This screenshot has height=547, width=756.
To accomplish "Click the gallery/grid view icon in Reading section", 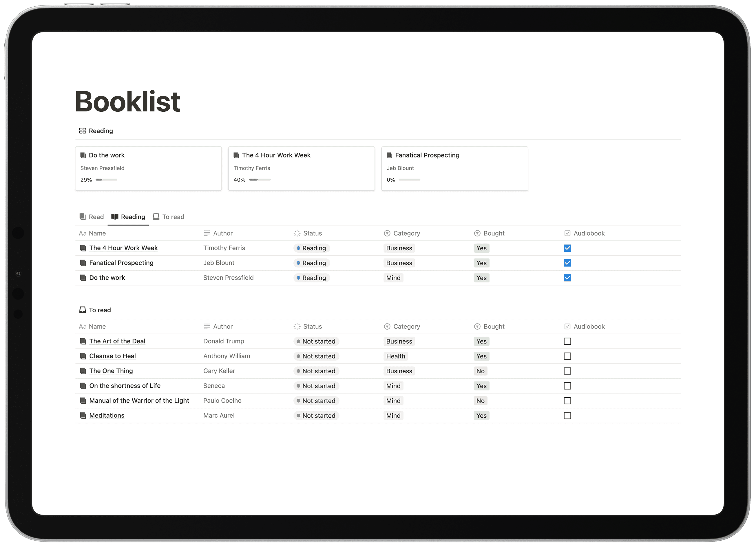I will pyautogui.click(x=82, y=130).
